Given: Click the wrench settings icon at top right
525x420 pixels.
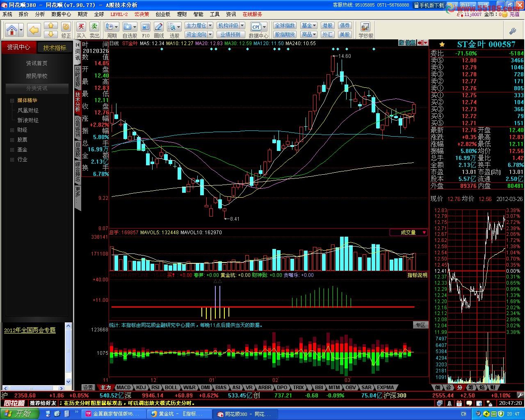Looking at the screenshot, I should (512, 31).
